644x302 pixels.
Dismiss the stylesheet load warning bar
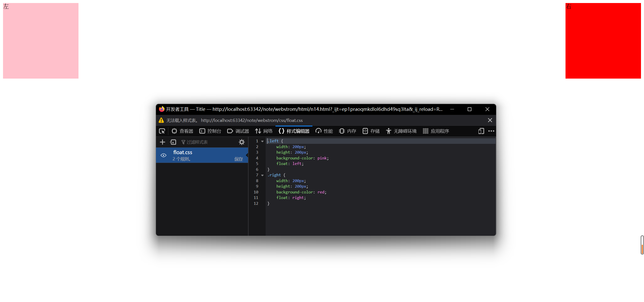pyautogui.click(x=490, y=120)
